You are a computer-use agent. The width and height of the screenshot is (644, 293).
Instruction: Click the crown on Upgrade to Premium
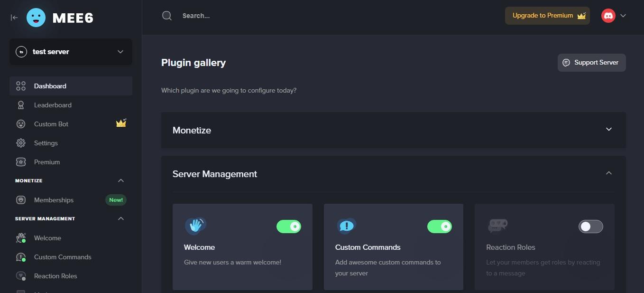(581, 16)
